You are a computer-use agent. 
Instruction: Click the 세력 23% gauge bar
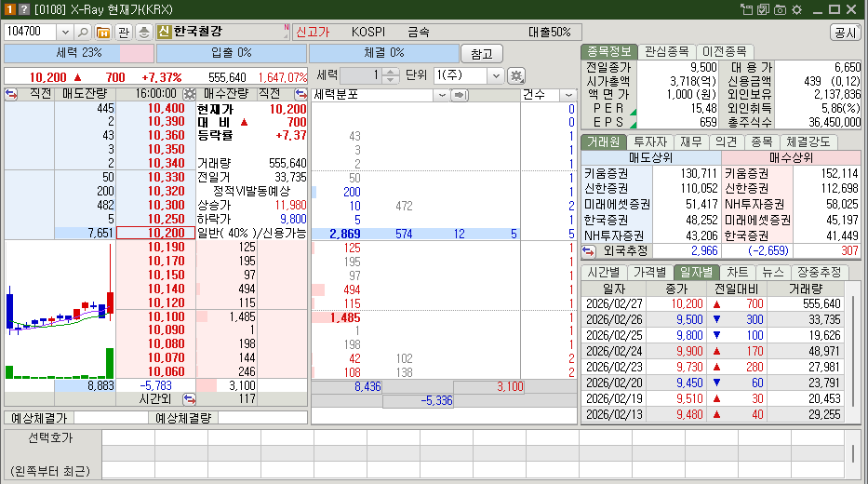78,53
